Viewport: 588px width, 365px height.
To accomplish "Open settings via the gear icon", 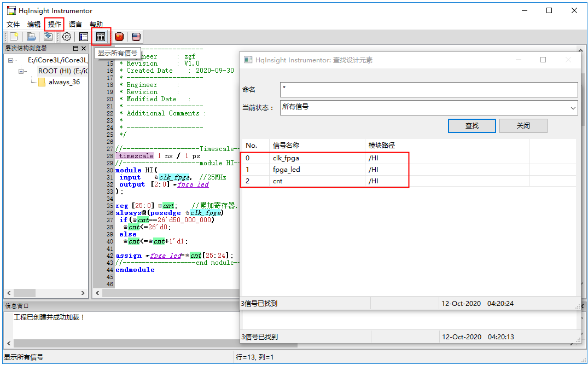I will (66, 37).
